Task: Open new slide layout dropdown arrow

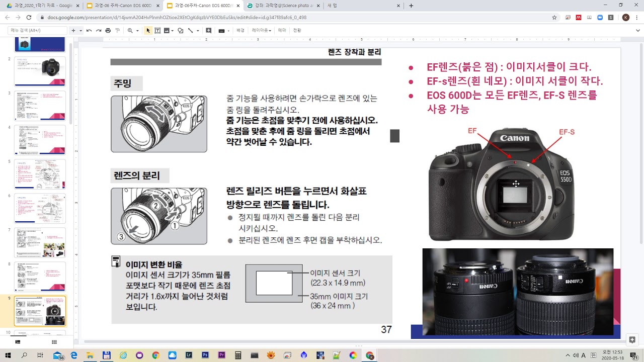Action: 80,31
